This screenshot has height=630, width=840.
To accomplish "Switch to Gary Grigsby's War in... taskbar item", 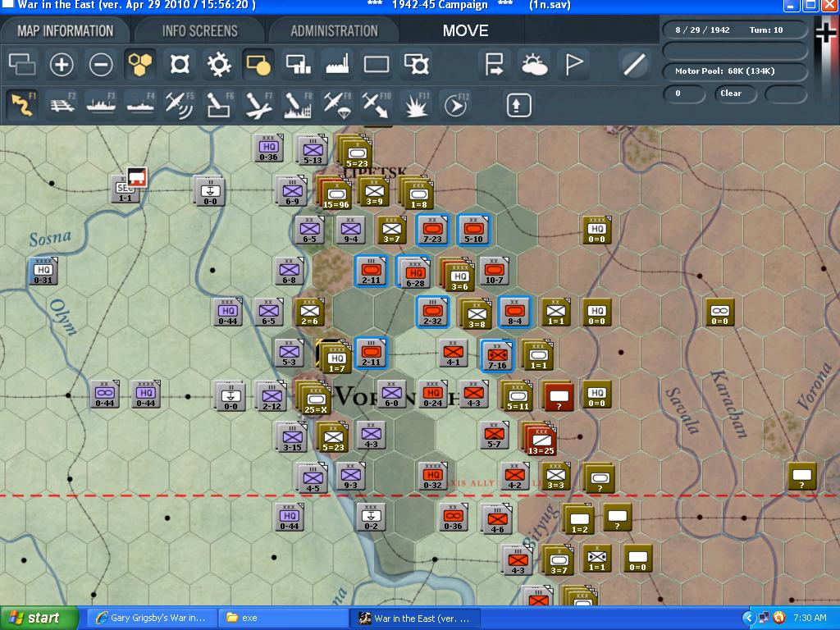I will [152, 618].
